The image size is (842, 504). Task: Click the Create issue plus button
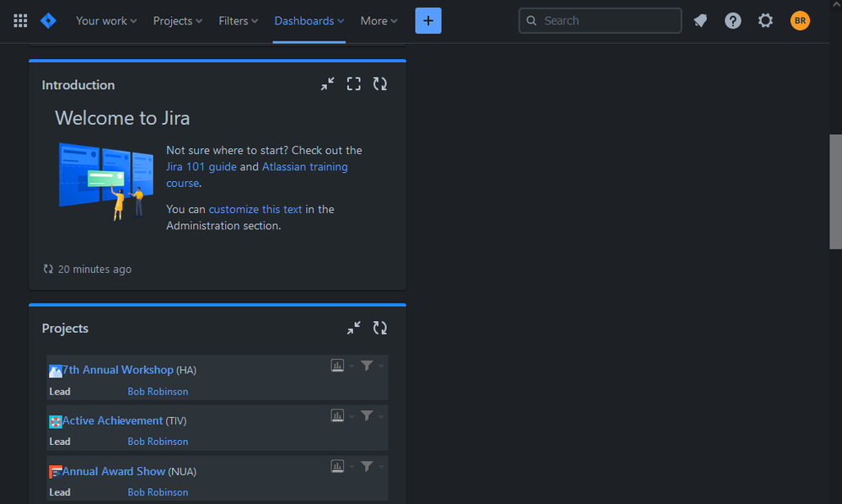428,20
